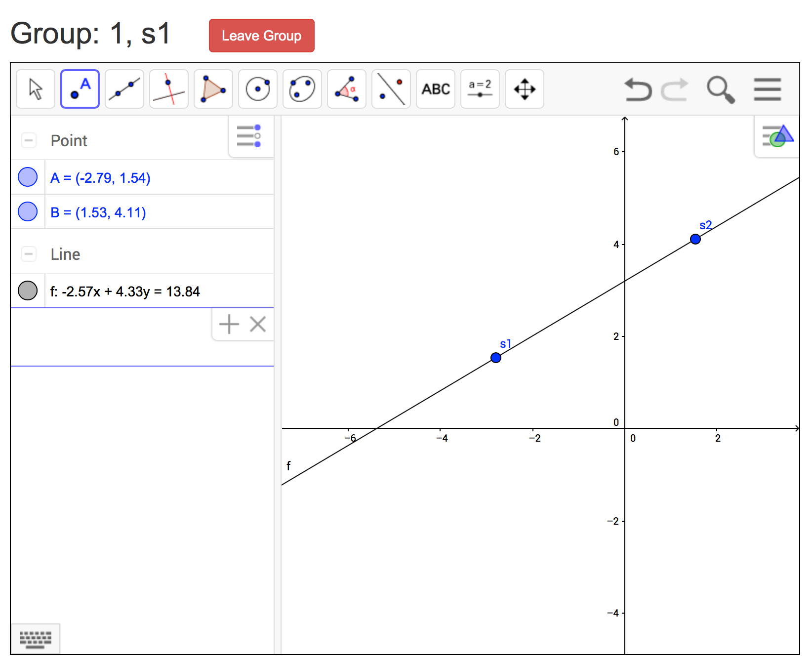Image resolution: width=812 pixels, height=664 pixels.
Task: Show line f via its gray circle
Action: point(28,291)
